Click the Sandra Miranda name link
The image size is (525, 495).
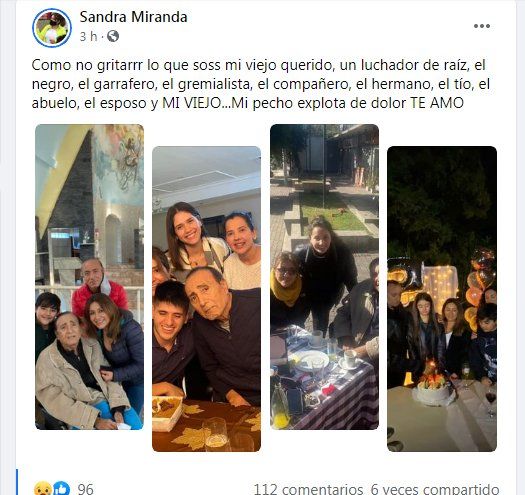click(x=133, y=17)
